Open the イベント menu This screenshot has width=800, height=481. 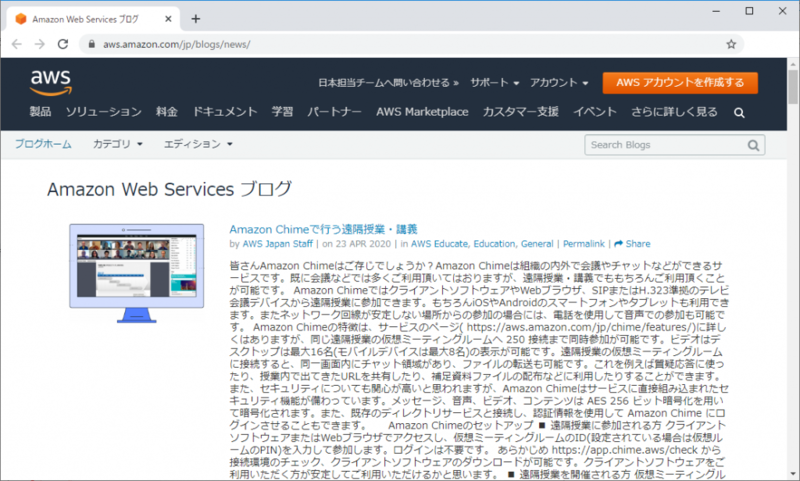point(594,112)
